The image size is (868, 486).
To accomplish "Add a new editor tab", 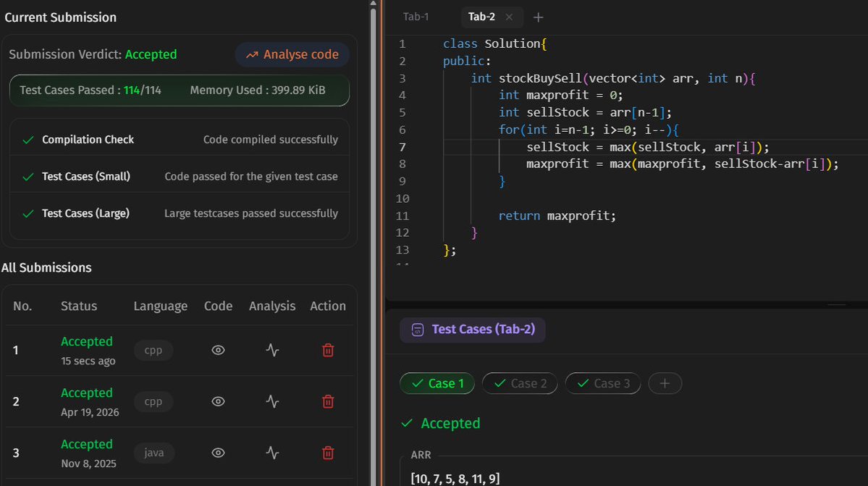I will (538, 17).
